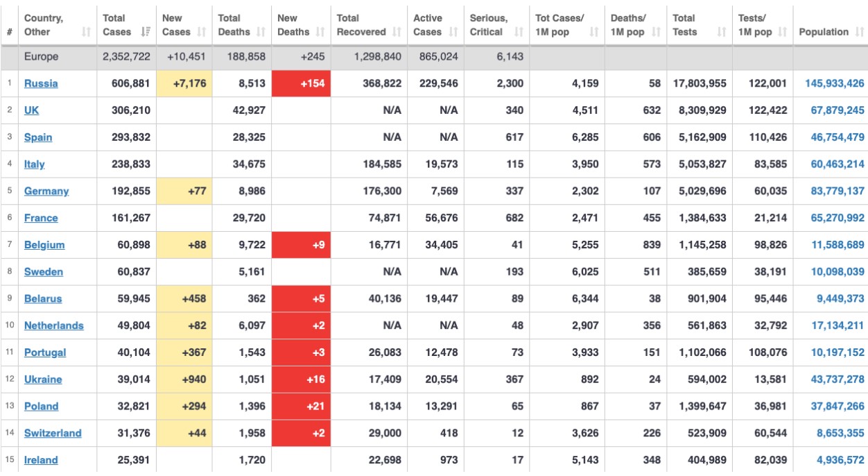This screenshot has height=476, width=868.
Task: Sort by Total Tests column icon
Action: pos(722,32)
